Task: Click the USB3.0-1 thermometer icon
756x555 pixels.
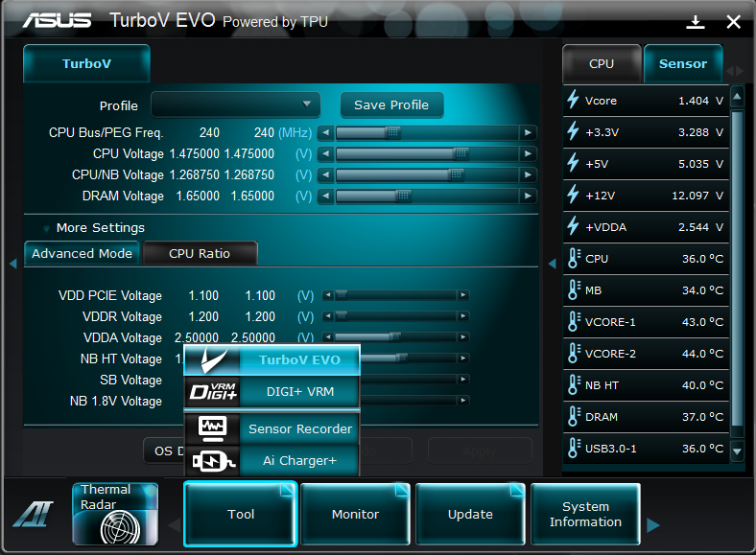Action: (574, 448)
